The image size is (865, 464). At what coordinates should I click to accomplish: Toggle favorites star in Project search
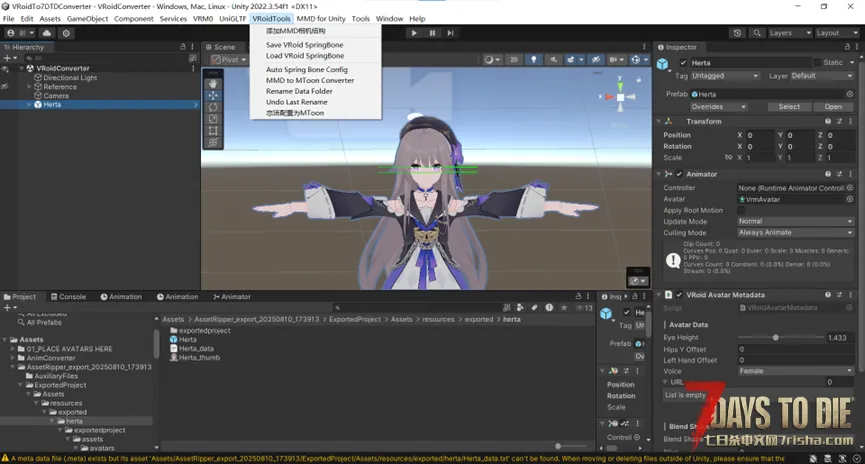click(564, 308)
